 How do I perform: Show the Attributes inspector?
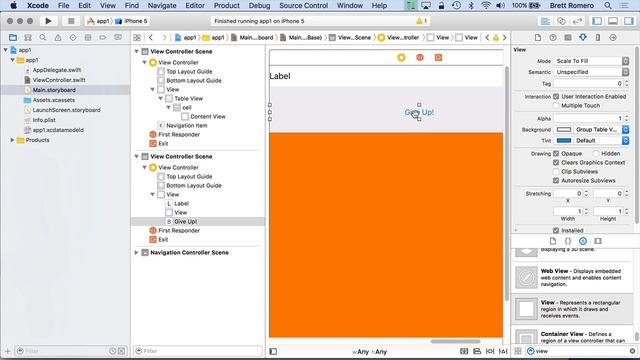coord(583,38)
